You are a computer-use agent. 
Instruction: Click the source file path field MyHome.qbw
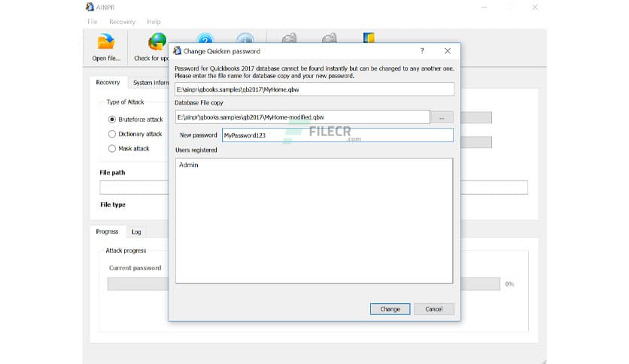click(x=314, y=89)
